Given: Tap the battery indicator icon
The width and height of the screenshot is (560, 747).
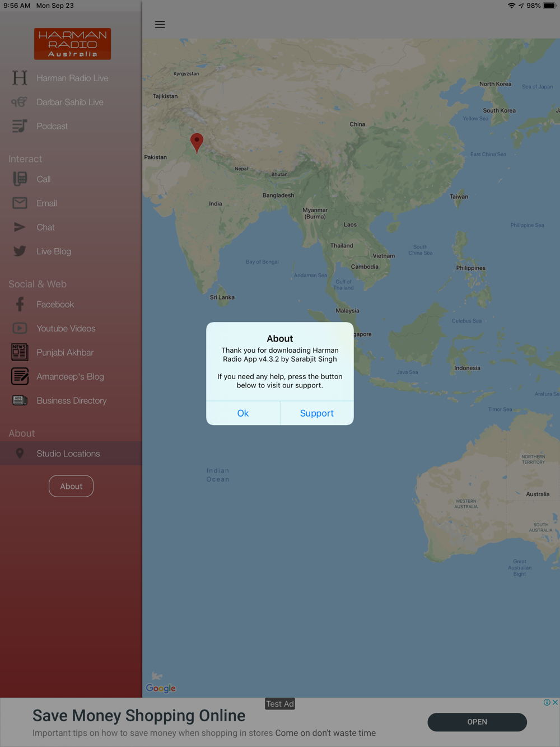Looking at the screenshot, I should point(549,6).
